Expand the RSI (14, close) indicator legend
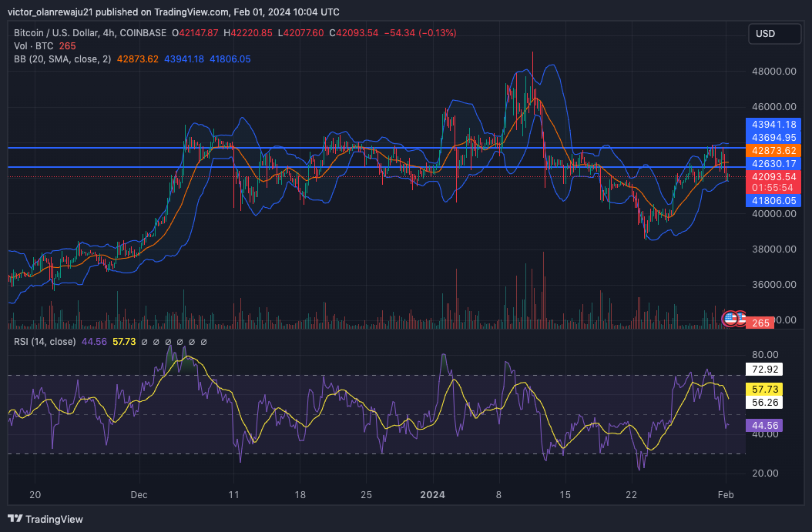 click(x=45, y=342)
